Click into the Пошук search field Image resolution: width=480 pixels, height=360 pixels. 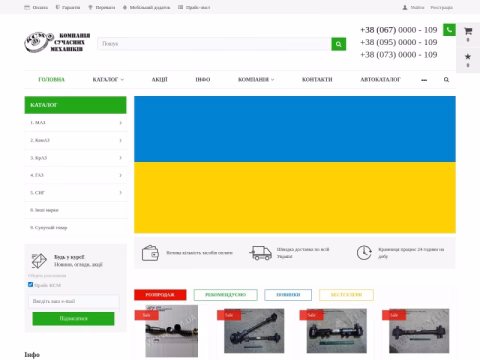[x=214, y=44]
